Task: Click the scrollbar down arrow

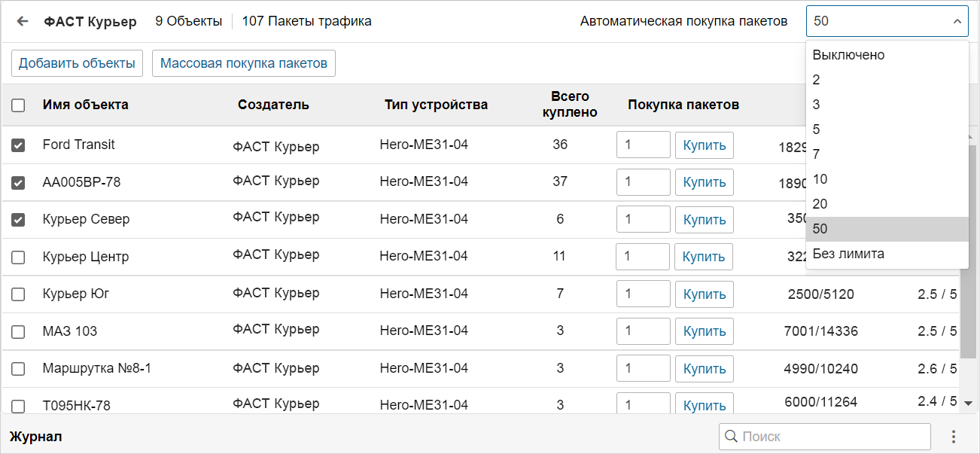Action: click(969, 404)
